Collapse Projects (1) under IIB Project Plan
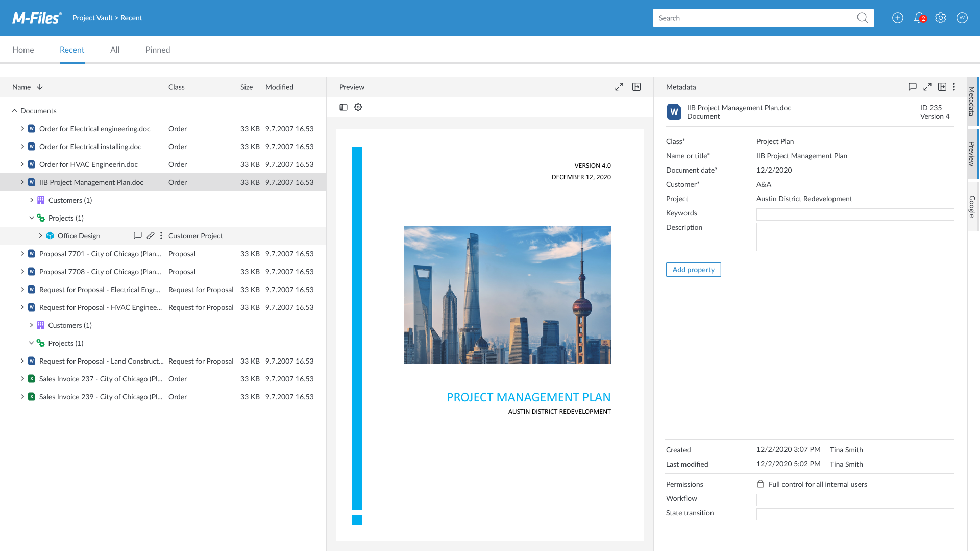Screen dimensions: 980x551 (31, 218)
